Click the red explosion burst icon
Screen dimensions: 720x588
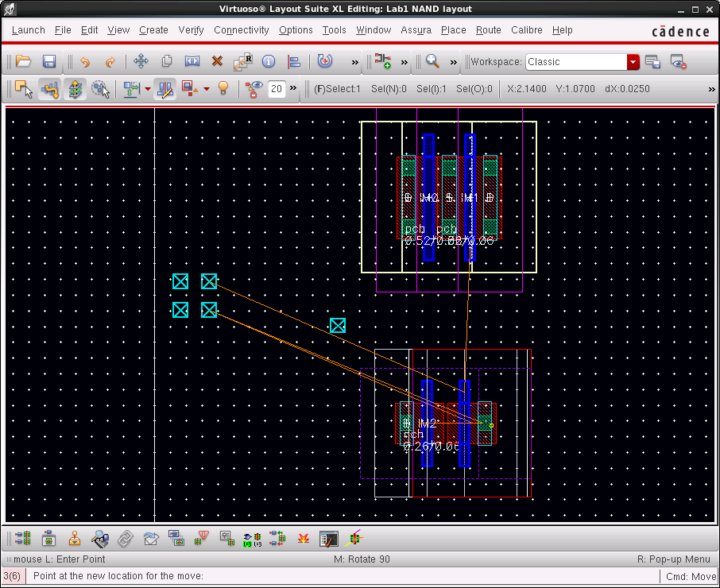(304, 538)
